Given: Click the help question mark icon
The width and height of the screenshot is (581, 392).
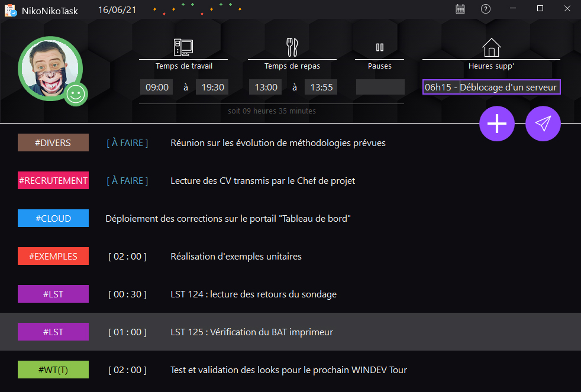Looking at the screenshot, I should 486,9.
